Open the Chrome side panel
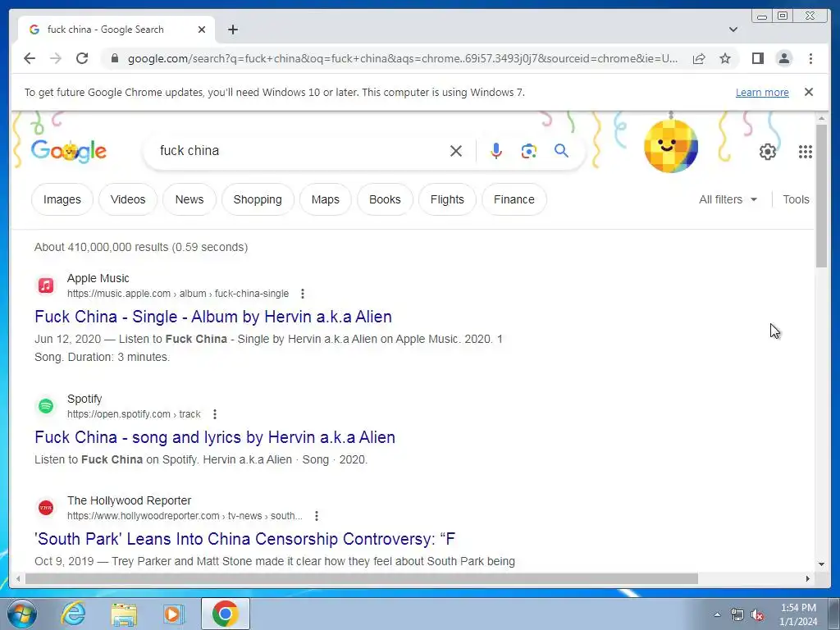The height and width of the screenshot is (630, 840). coord(757,58)
